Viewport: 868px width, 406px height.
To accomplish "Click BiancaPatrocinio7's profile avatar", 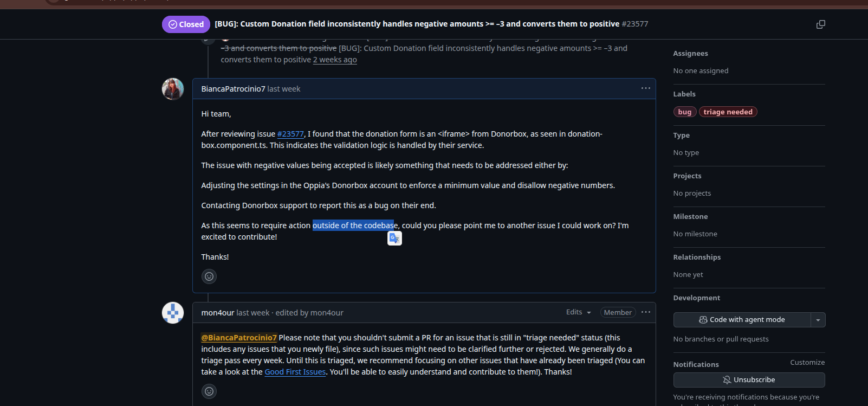I will pyautogui.click(x=173, y=89).
